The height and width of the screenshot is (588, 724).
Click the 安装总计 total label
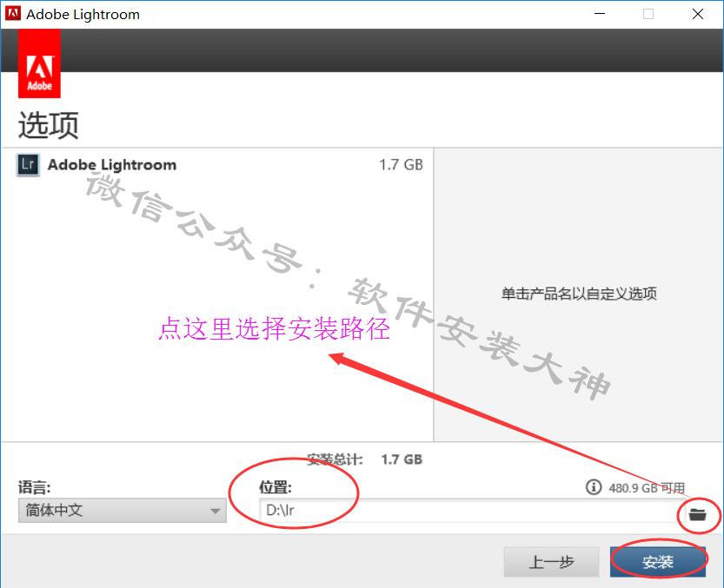point(335,459)
